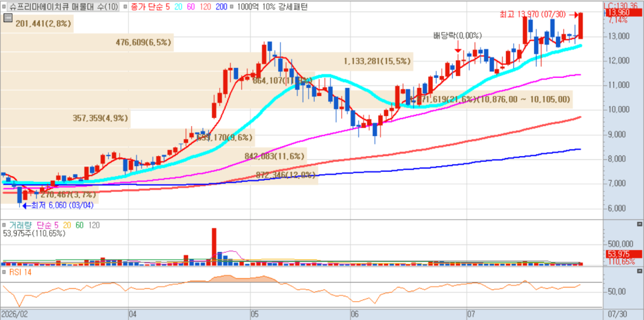Toggle square marker beside 거래량 label
This screenshot has height=320, width=644.
click(x=4, y=225)
